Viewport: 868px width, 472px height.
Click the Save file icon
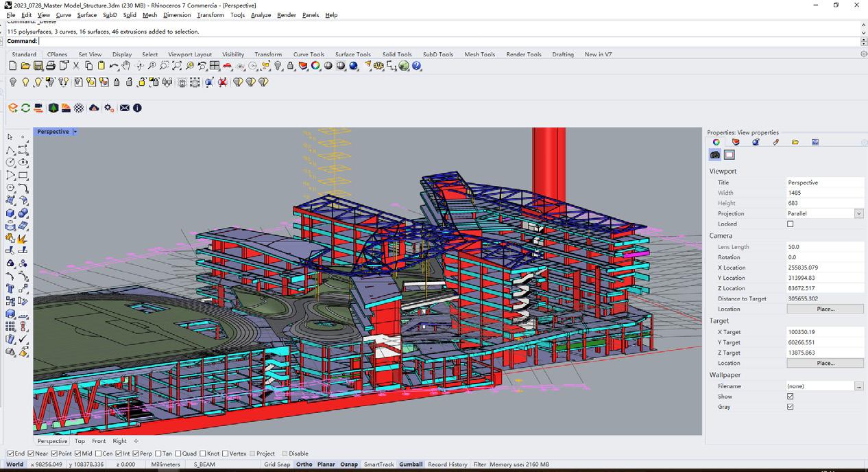click(x=38, y=66)
